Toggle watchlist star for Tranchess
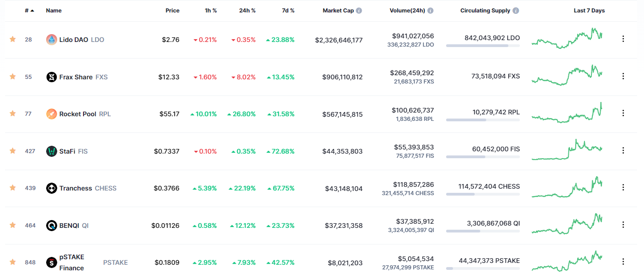 click(12, 188)
